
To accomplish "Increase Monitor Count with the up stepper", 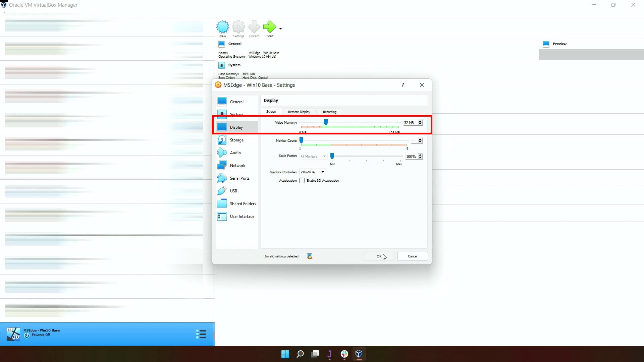I will [420, 139].
